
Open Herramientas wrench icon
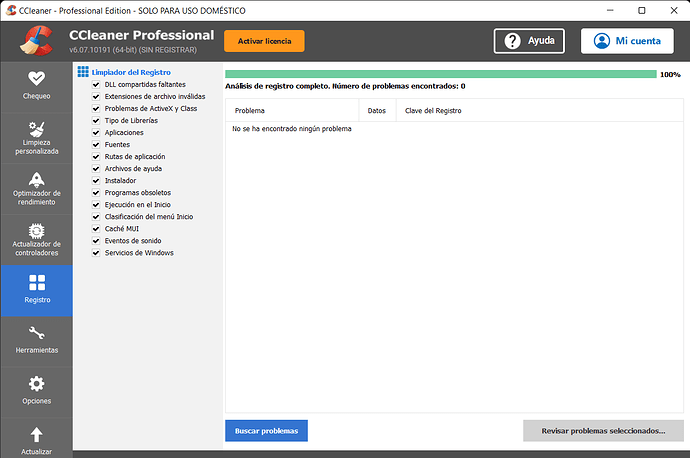click(x=37, y=333)
